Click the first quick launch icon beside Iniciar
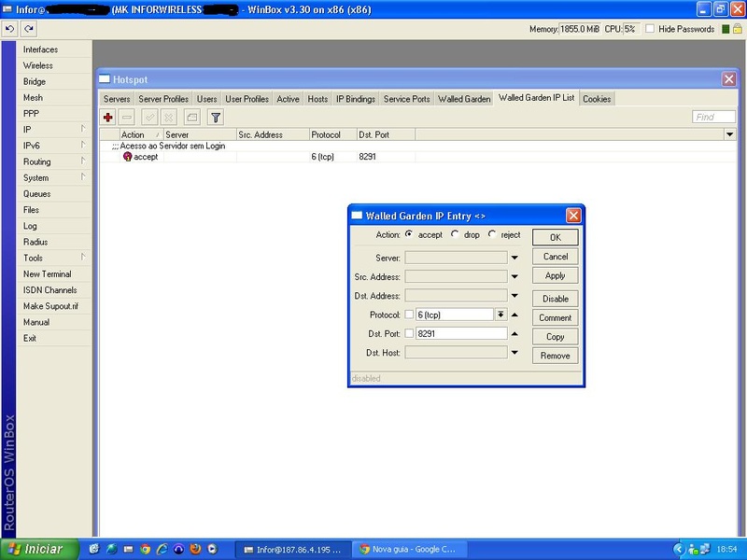The image size is (747, 560). point(94,549)
